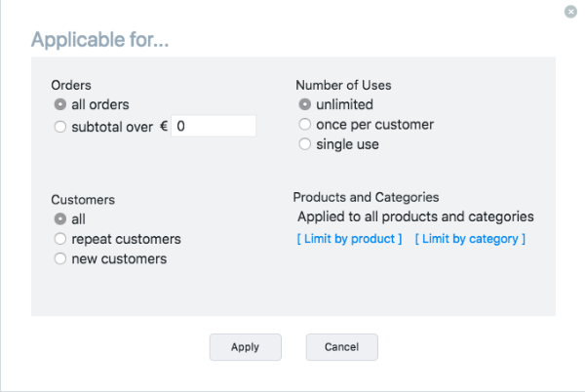
Task: Click the 'repeat customers' label text
Action: pos(126,239)
